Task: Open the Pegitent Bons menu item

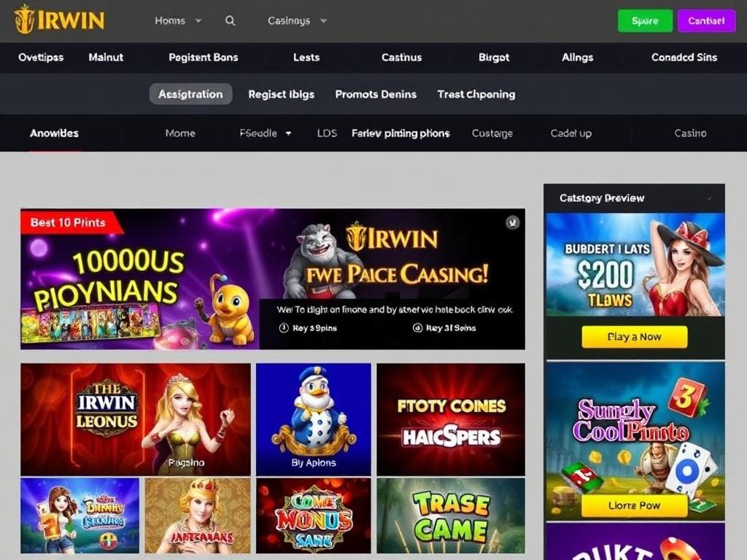Action: tap(204, 57)
